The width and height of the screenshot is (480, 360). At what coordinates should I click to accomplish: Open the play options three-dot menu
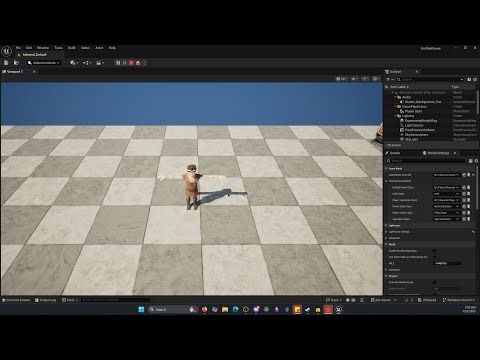(x=144, y=63)
